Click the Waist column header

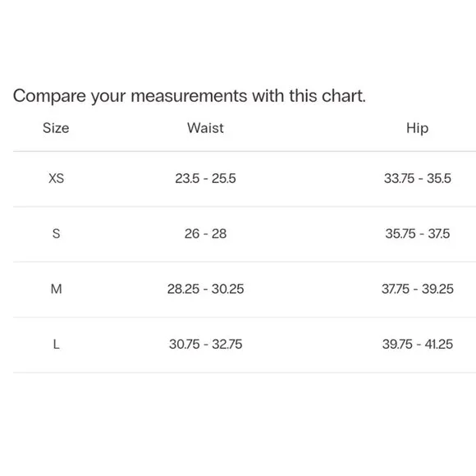click(205, 128)
